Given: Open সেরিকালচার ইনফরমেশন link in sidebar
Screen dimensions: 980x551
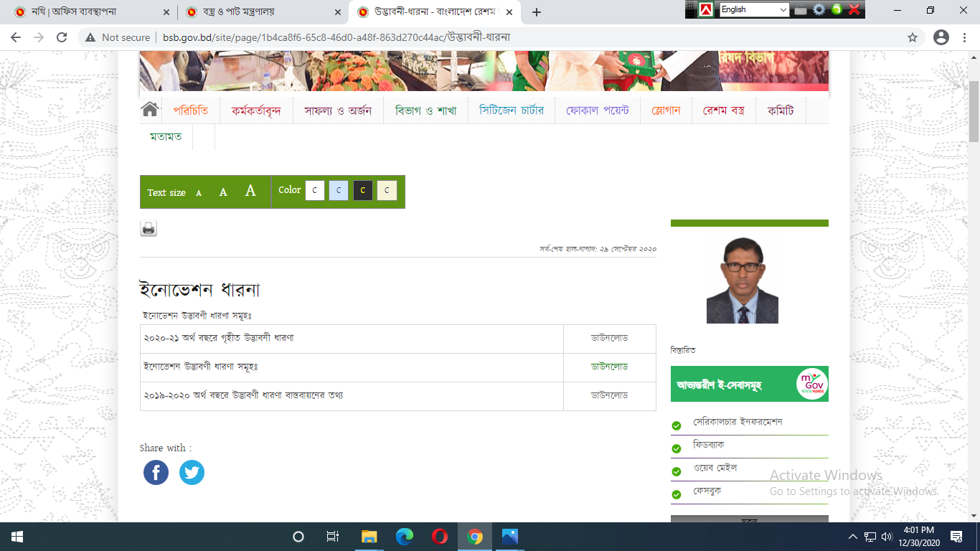Looking at the screenshot, I should tap(738, 422).
